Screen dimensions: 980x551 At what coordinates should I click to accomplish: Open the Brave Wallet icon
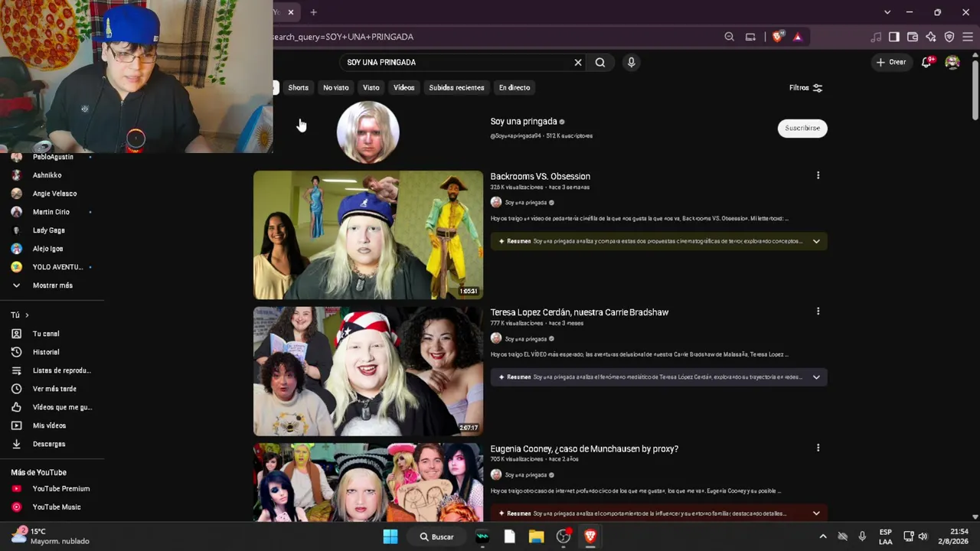913,37
